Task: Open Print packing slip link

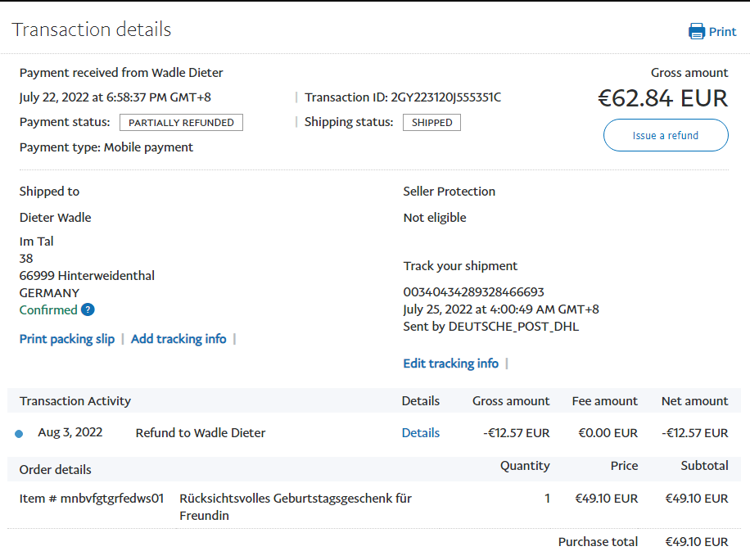Action: (67, 339)
